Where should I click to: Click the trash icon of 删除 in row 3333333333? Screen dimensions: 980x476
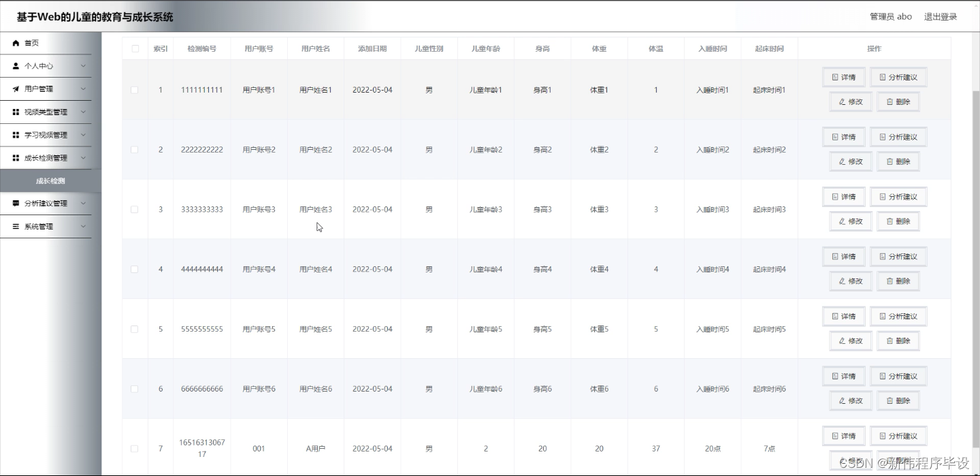pos(889,221)
